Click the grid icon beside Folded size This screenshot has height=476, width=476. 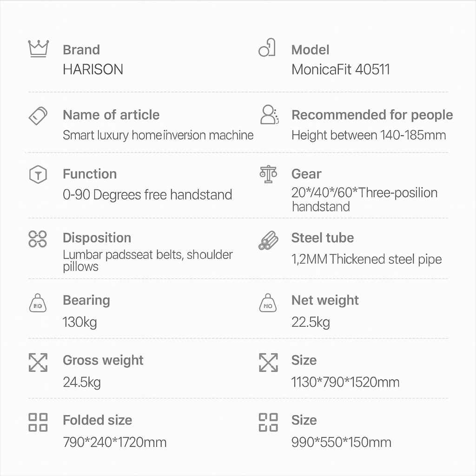pos(38,422)
